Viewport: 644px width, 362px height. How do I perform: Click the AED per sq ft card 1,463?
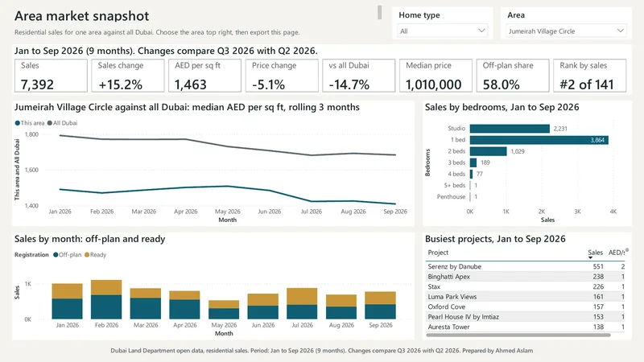[205, 76]
